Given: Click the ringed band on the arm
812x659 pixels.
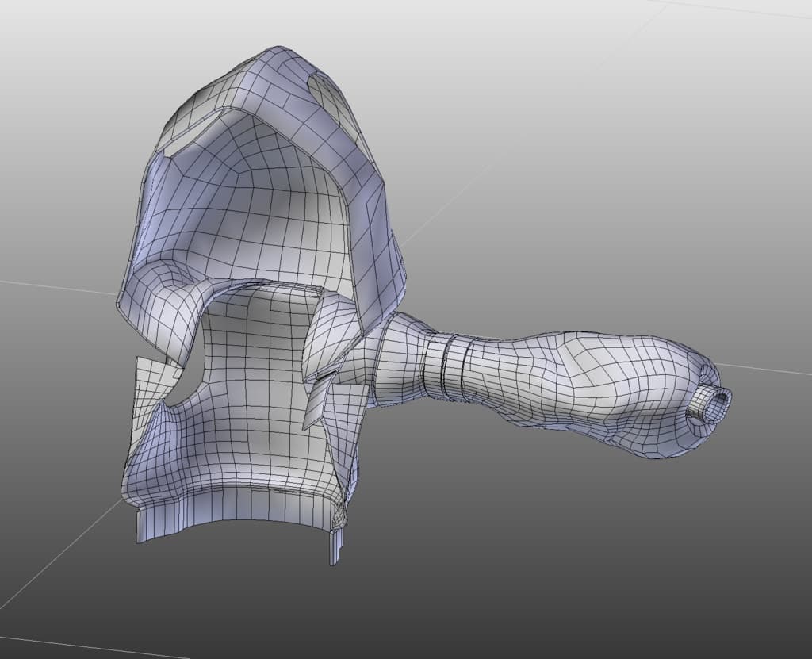Looking at the screenshot, I should pos(449,366).
